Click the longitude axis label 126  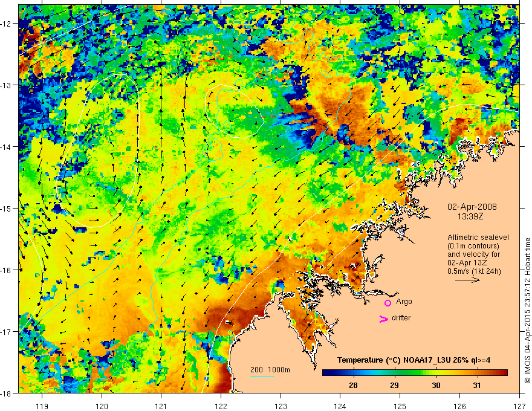pyautogui.click(x=459, y=407)
